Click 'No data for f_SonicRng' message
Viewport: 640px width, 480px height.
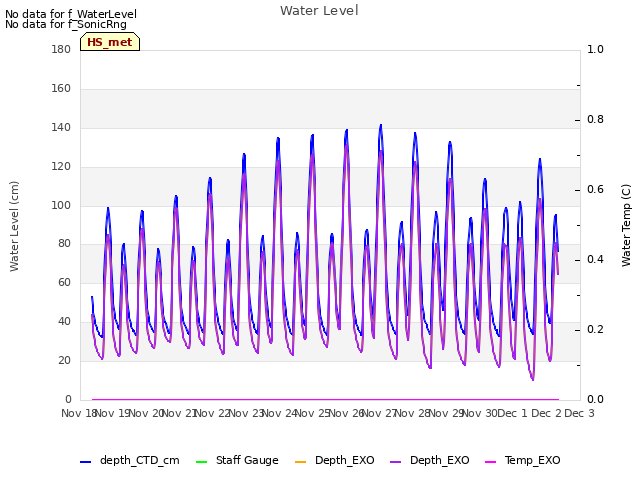tap(66, 24)
